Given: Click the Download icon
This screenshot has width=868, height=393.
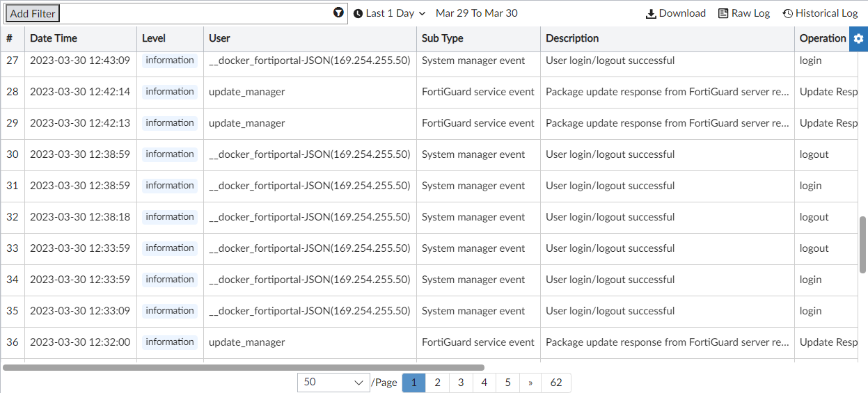Looking at the screenshot, I should pos(652,13).
